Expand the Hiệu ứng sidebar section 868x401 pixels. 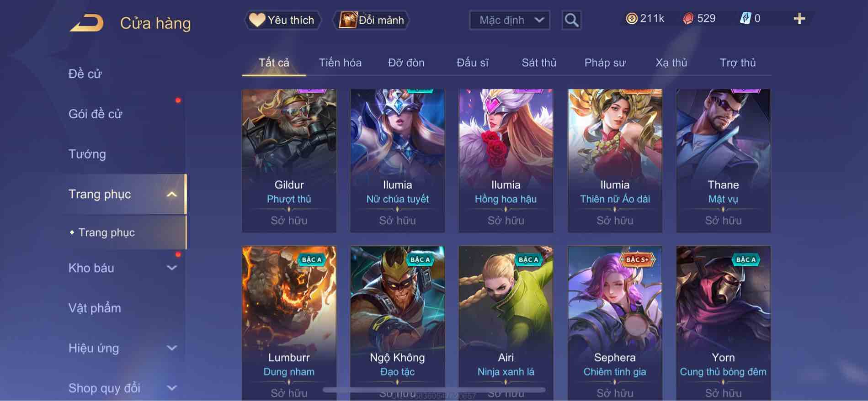(172, 348)
